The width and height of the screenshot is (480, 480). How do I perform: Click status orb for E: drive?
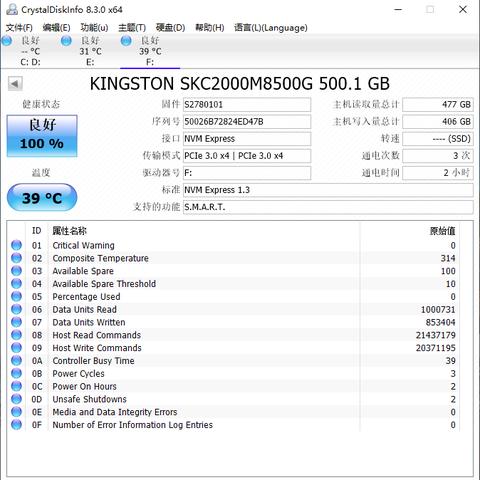click(x=66, y=41)
